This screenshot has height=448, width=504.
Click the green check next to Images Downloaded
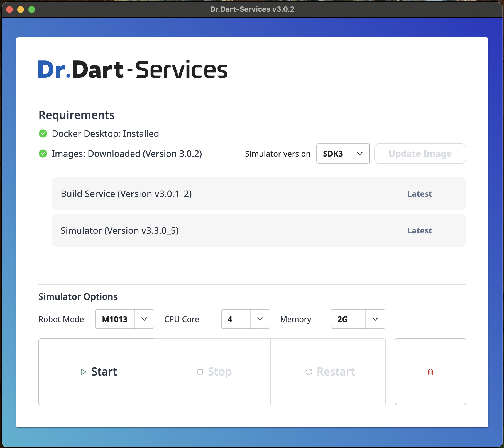click(x=43, y=154)
